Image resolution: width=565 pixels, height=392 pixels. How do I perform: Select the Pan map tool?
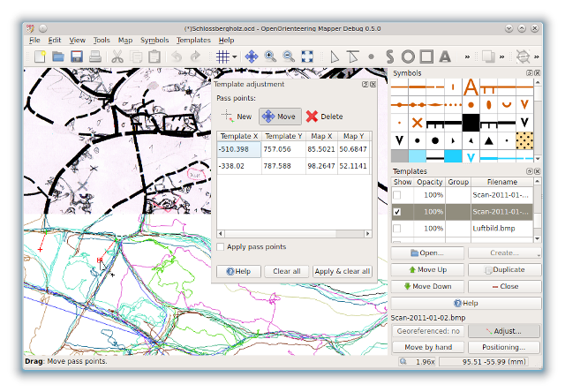(252, 57)
